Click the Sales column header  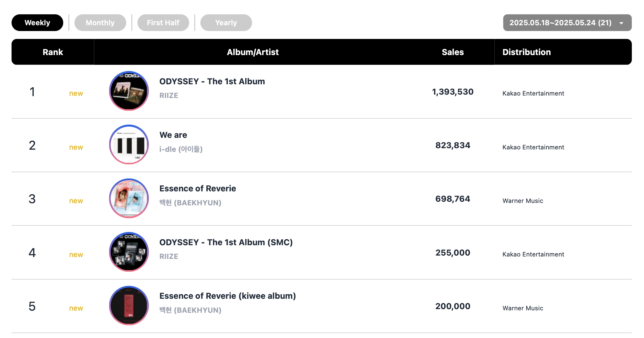tap(453, 52)
